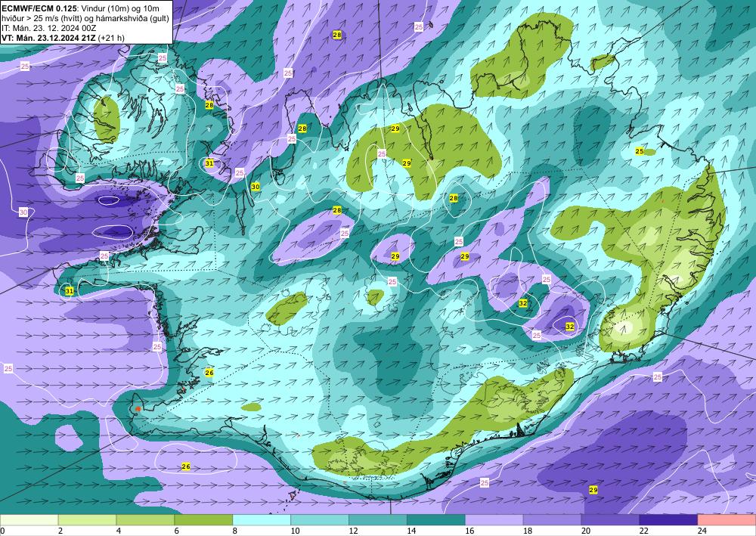
Task: Click the legend tick label "6"
Action: coord(177,531)
